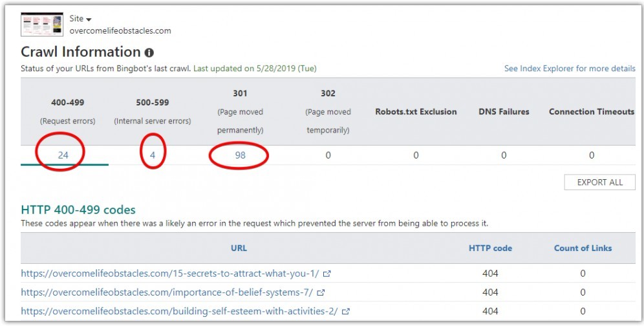Click link count 0 in 15-secrets row
The height and width of the screenshot is (326, 644).
click(583, 274)
